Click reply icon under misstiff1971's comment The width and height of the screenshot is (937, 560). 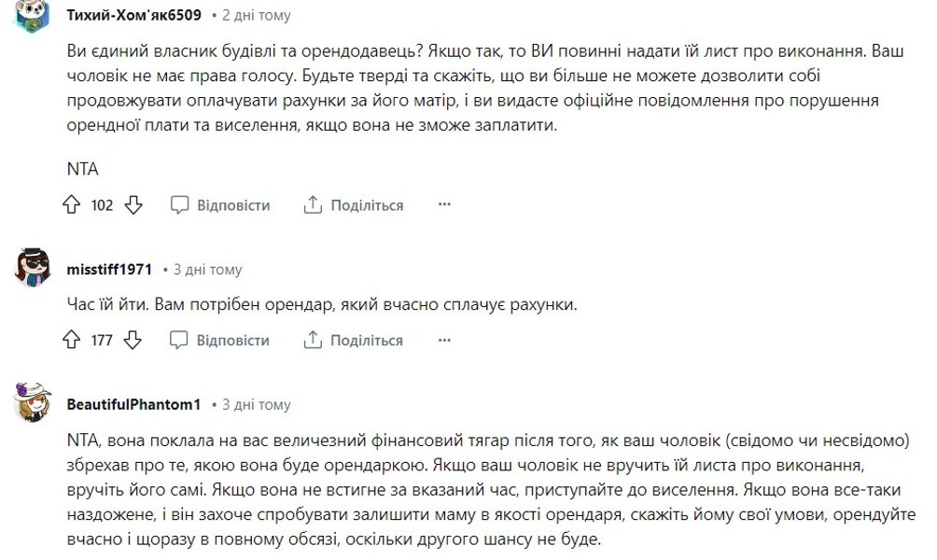pyautogui.click(x=180, y=341)
